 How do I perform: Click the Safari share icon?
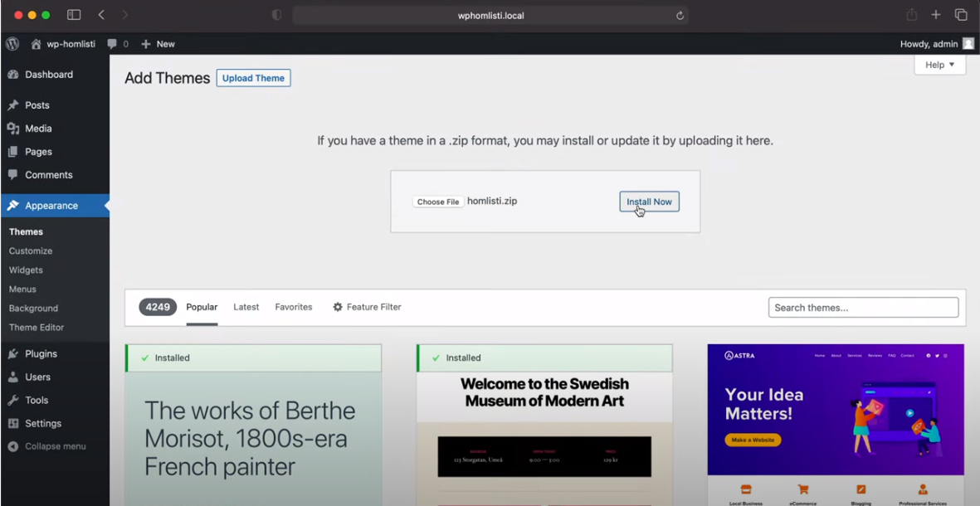[x=912, y=14]
